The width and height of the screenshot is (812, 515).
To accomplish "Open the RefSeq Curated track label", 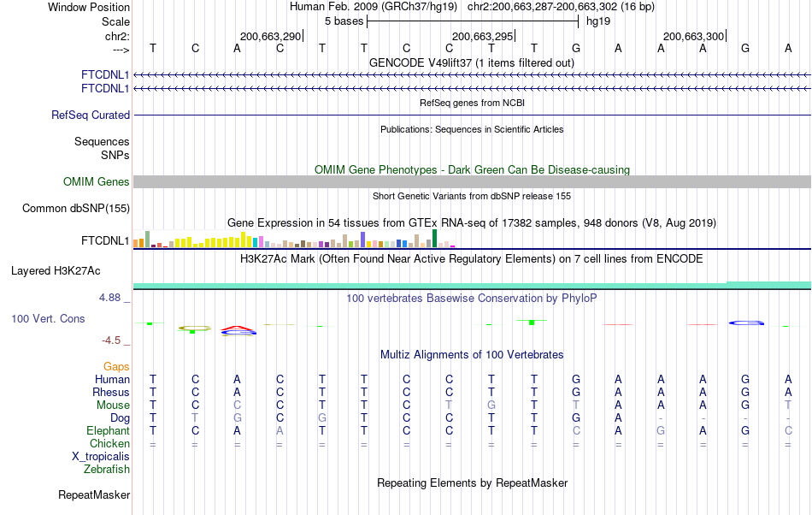I will (x=91, y=115).
